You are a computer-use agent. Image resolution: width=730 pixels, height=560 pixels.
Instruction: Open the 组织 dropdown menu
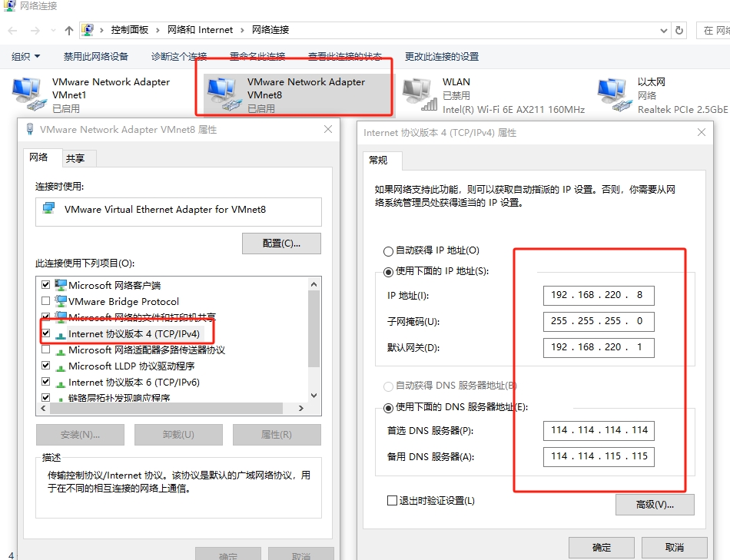point(26,56)
